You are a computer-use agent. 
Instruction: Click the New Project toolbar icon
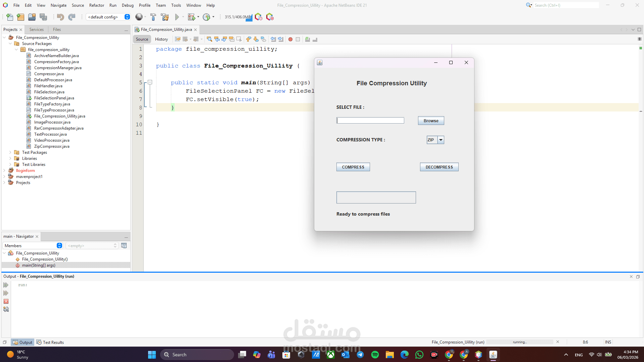pyautogui.click(x=20, y=17)
